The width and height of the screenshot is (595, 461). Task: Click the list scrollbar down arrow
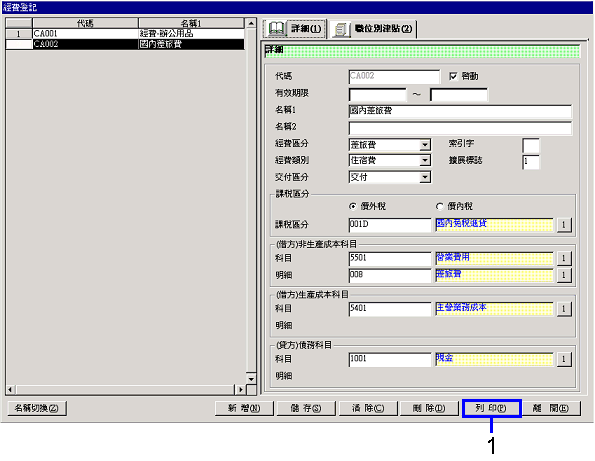point(251,379)
